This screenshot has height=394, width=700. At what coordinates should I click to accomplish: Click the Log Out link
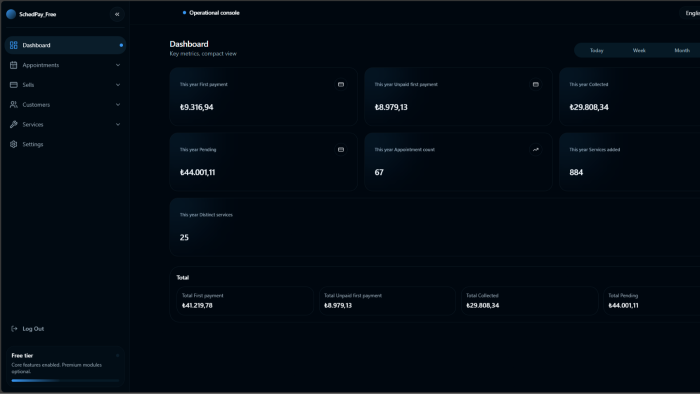coord(33,329)
